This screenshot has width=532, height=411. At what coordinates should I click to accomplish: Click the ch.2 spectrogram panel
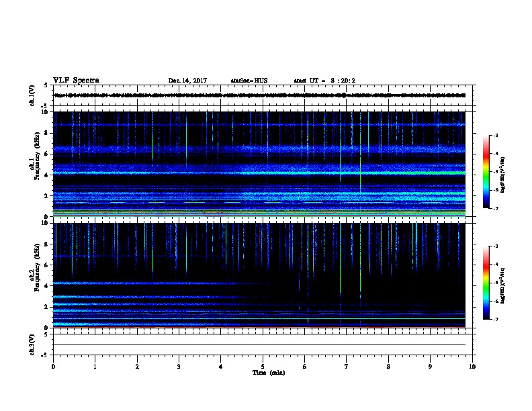259,275
